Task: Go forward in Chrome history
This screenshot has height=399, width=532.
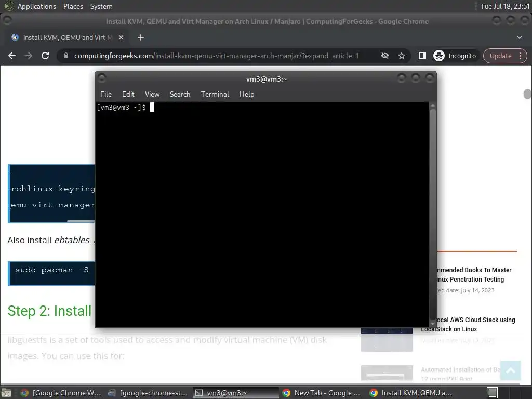Action: coord(29,56)
